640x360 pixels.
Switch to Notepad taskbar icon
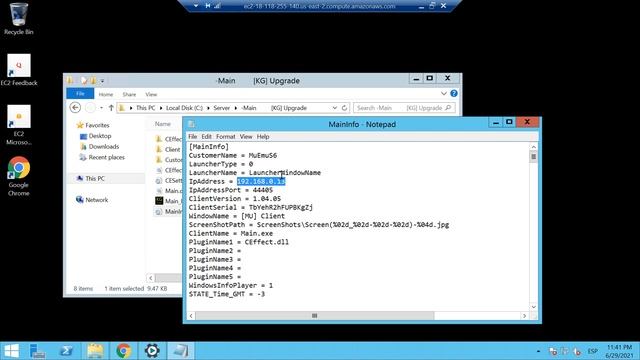click(x=180, y=351)
